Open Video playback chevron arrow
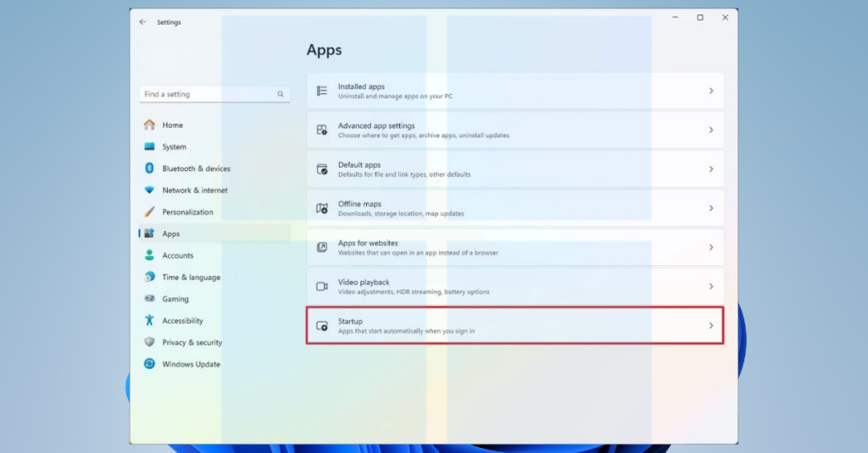This screenshot has width=868, height=453. pyautogui.click(x=711, y=286)
